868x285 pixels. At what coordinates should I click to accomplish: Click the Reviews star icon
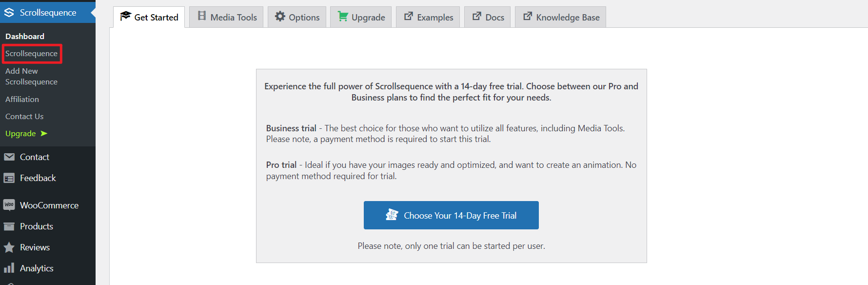(x=9, y=247)
